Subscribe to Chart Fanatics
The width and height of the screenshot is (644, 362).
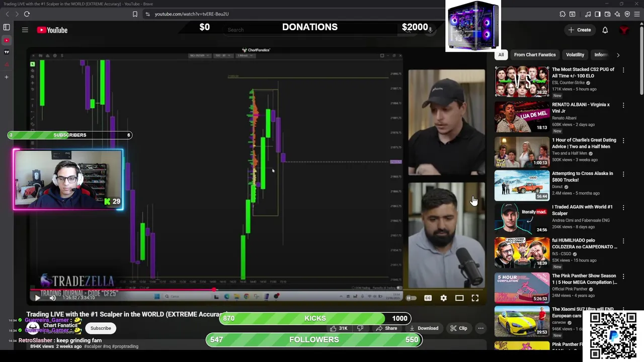click(x=101, y=328)
